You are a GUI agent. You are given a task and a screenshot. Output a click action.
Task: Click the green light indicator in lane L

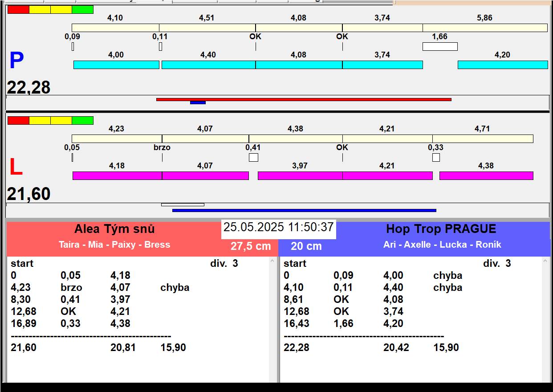tap(83, 120)
